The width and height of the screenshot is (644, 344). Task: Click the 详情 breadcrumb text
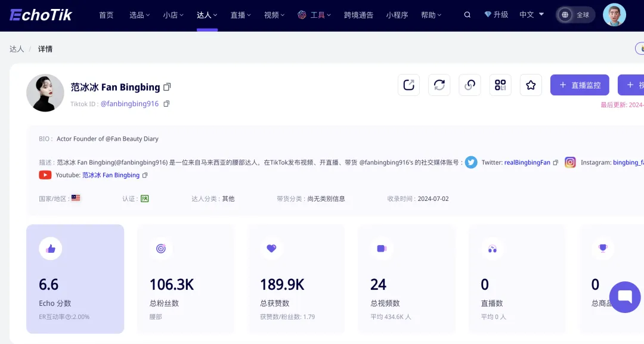[x=45, y=49]
